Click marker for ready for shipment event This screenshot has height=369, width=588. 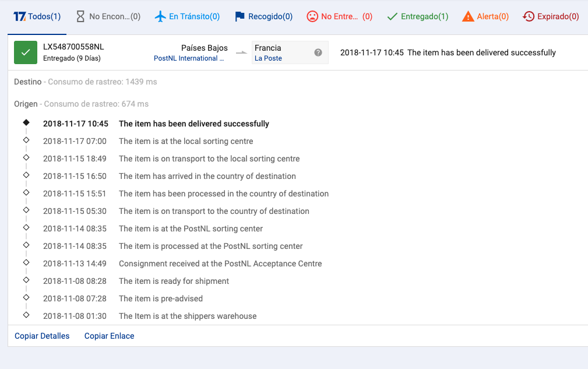[x=26, y=280]
